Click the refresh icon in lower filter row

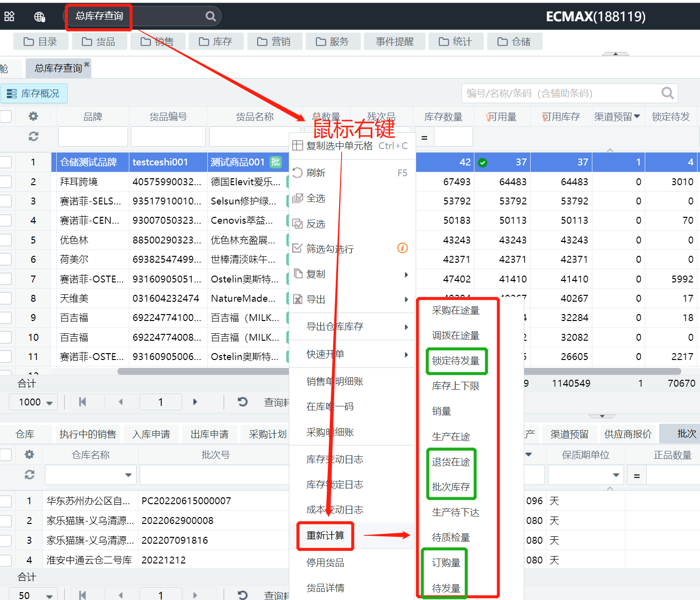(29, 475)
